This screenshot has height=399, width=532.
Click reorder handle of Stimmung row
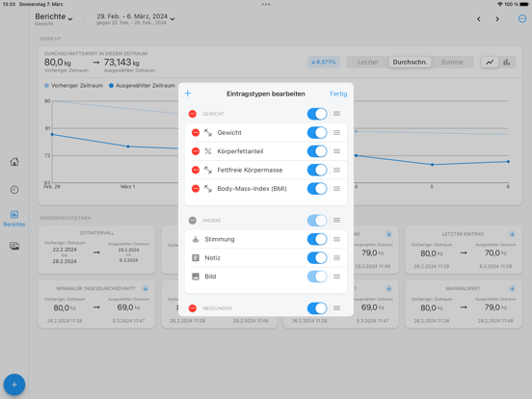(336, 239)
